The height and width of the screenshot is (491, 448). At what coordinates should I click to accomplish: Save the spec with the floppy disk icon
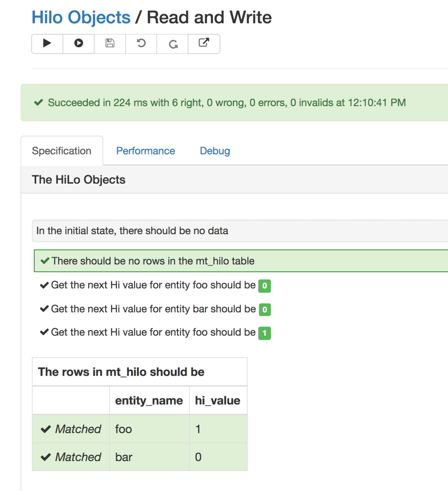[x=110, y=44]
